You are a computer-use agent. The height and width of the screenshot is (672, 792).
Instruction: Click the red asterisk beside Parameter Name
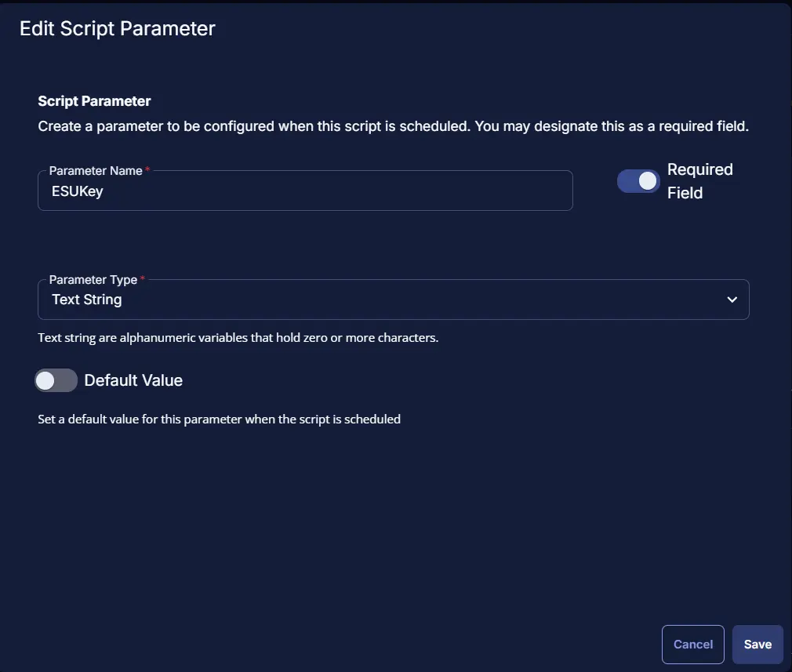click(x=147, y=170)
